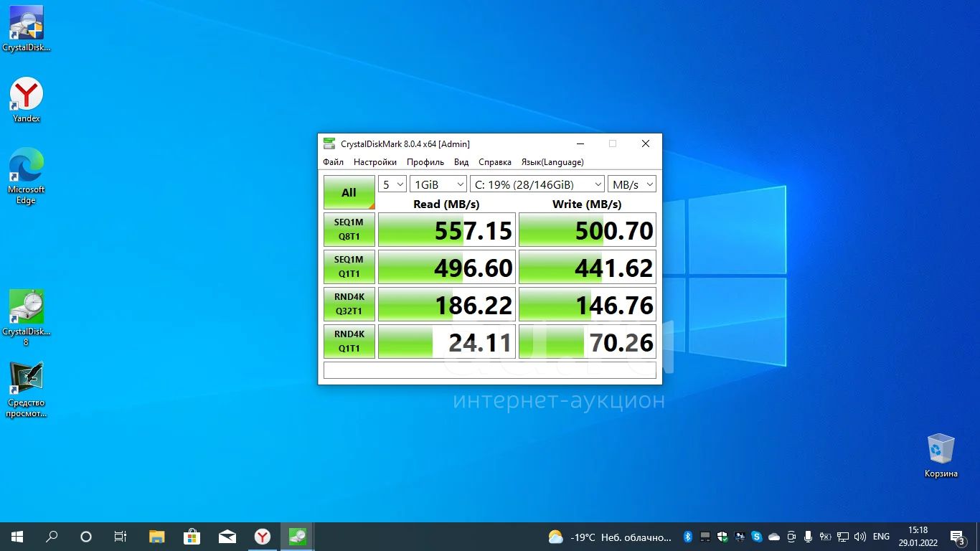Open Skype from the system tray
Image resolution: width=980 pixels, height=551 pixels.
coord(757,537)
